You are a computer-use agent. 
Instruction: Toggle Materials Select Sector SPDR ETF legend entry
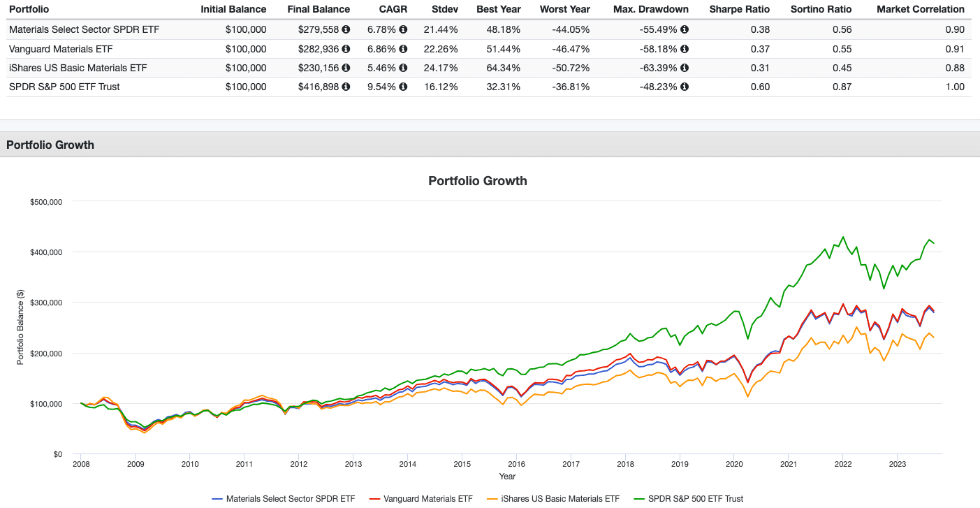(x=283, y=499)
